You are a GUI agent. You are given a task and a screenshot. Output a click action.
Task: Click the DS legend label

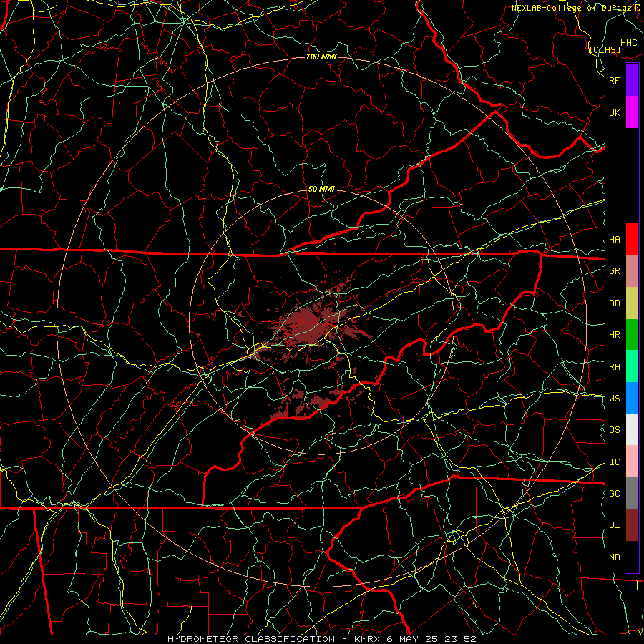[x=615, y=430]
